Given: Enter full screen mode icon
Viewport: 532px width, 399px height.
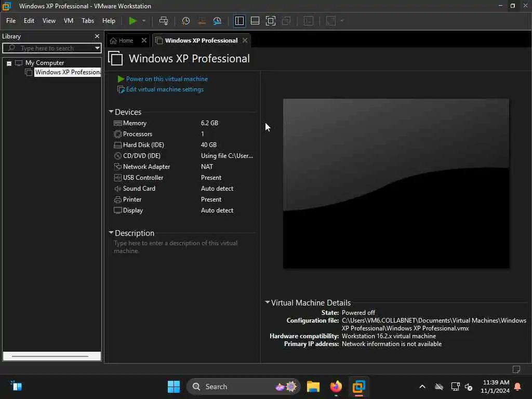Looking at the screenshot, I should point(270,21).
